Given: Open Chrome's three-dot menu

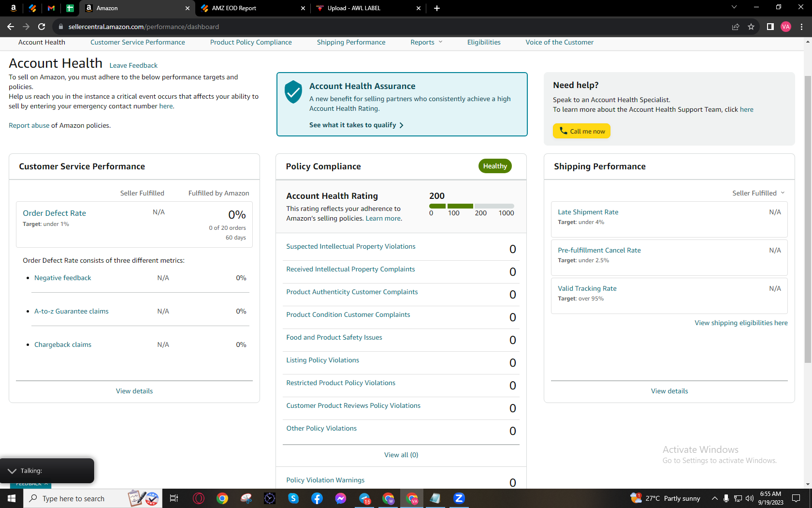Looking at the screenshot, I should pyautogui.click(x=801, y=27).
